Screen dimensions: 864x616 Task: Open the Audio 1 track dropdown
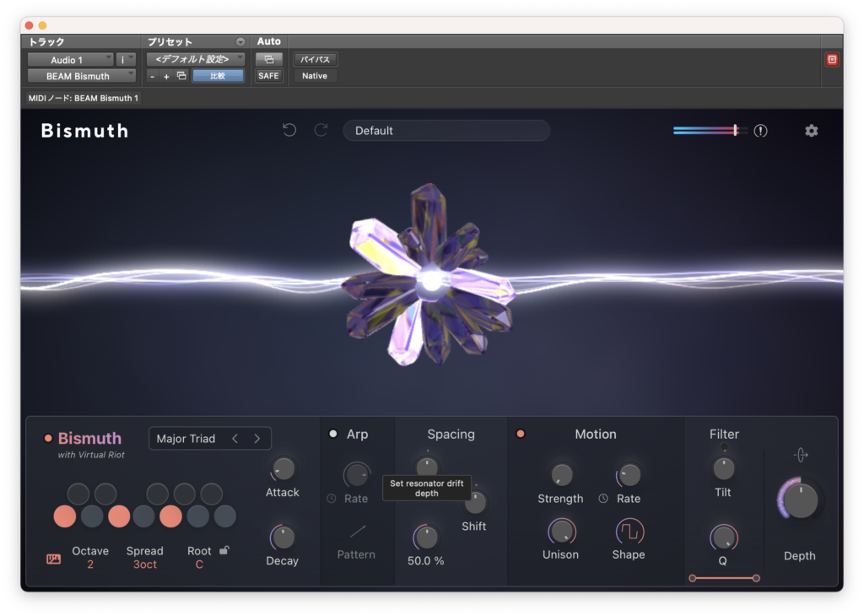(x=71, y=60)
